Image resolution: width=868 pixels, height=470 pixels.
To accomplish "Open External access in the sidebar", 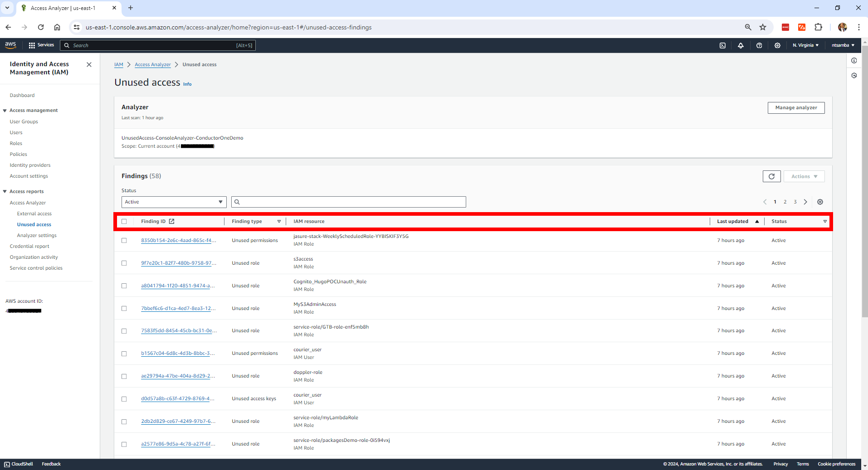I will [34, 213].
